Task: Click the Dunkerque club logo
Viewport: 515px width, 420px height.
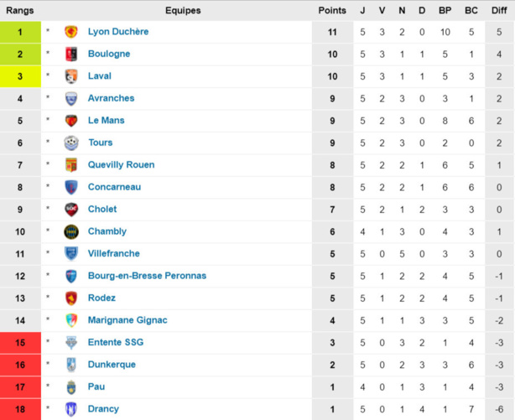Action: 71,365
